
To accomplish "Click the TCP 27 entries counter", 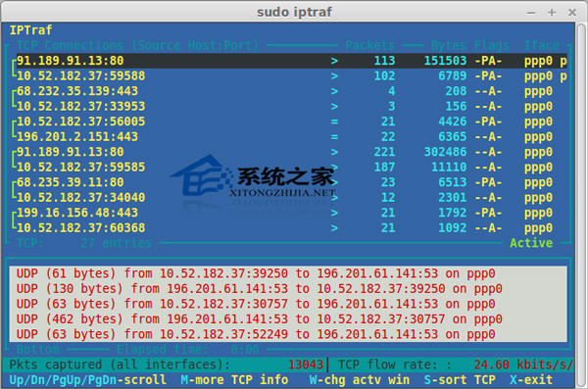I will (x=84, y=243).
